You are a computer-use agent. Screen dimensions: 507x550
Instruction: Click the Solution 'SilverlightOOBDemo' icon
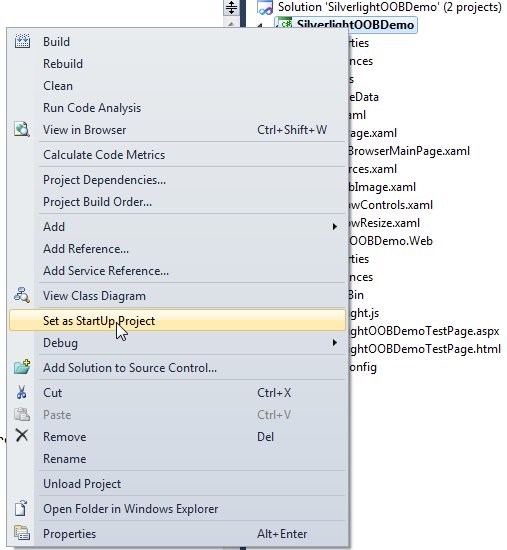tap(265, 7)
